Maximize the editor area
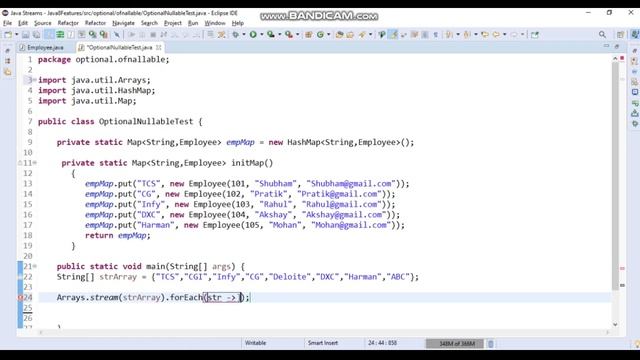640x360 pixels. point(617,46)
